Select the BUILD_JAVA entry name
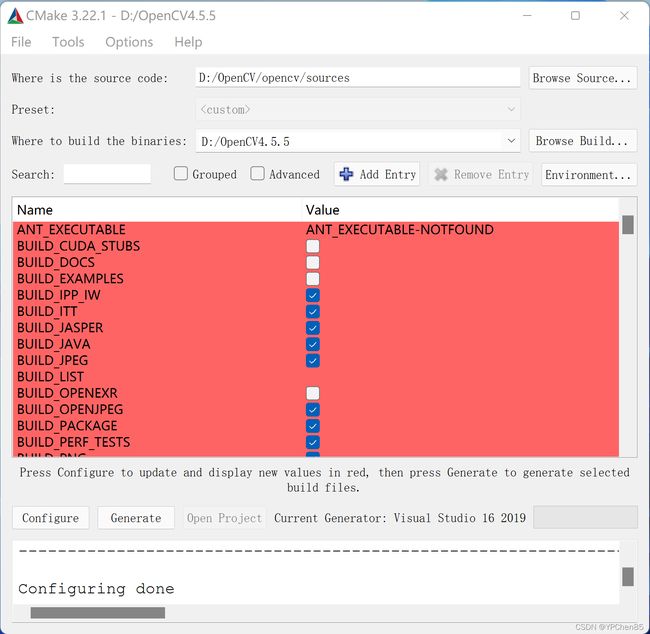 pyautogui.click(x=53, y=344)
